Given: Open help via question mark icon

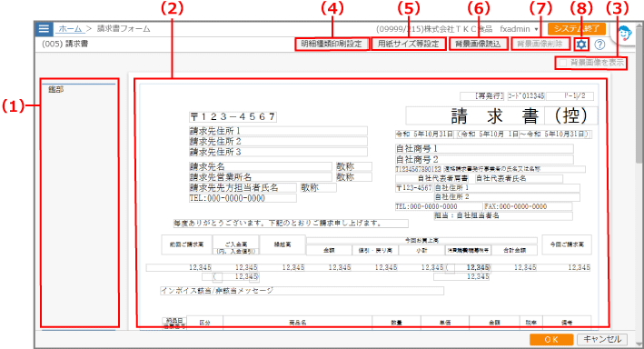Looking at the screenshot, I should (599, 45).
